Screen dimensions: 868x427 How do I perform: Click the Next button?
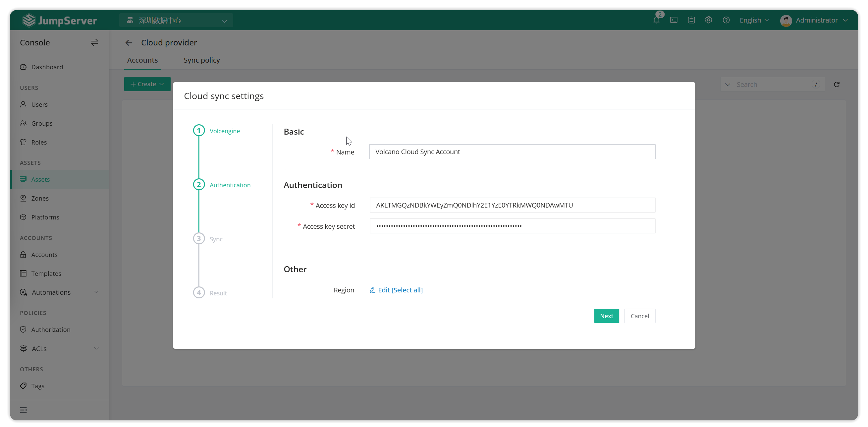point(606,316)
